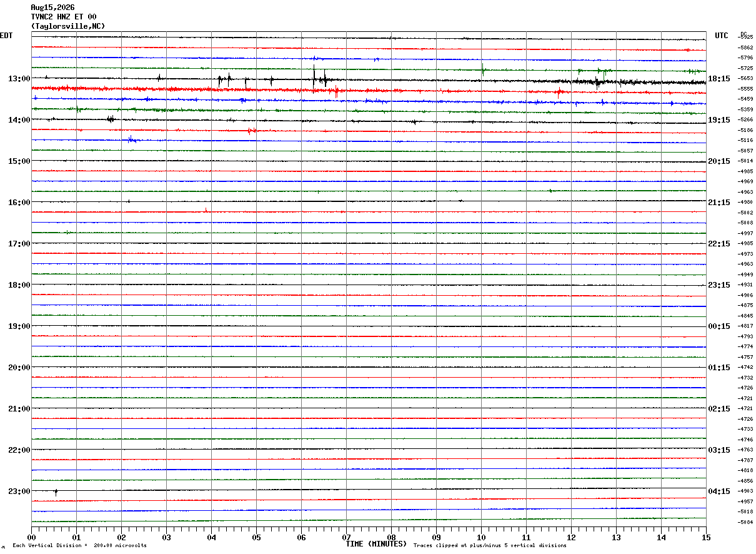Click the EDT timezone header
The image size is (756, 554).
(6, 36)
